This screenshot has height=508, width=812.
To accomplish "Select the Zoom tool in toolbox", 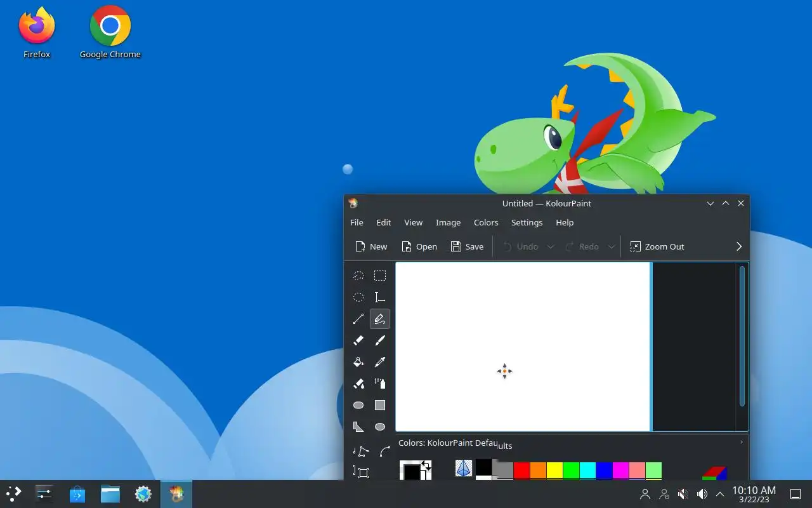I will tap(362, 472).
